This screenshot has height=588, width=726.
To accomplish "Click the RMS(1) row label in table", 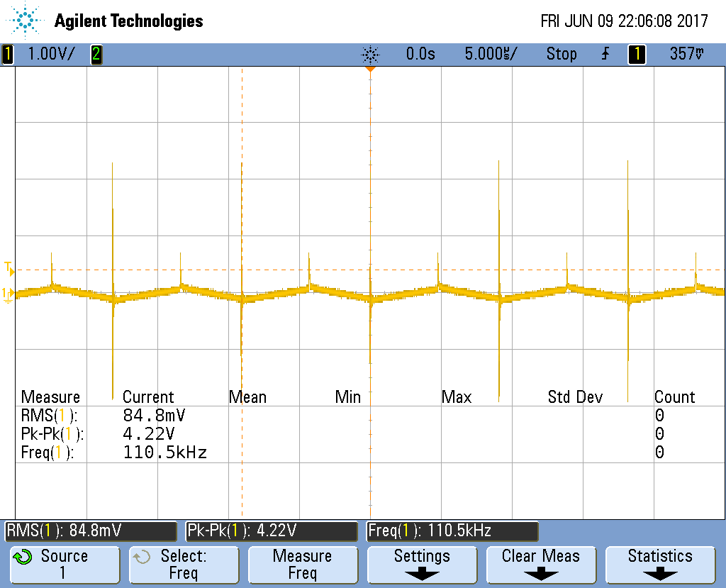I will 49,416.
